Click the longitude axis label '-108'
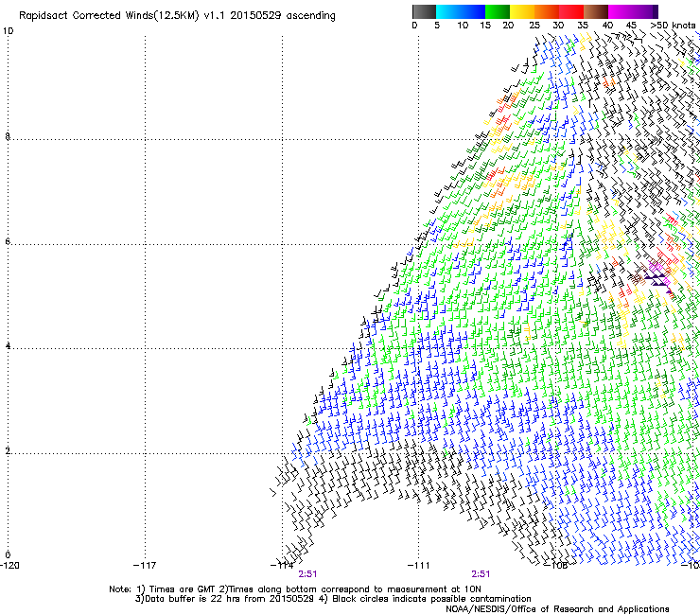 [556, 566]
